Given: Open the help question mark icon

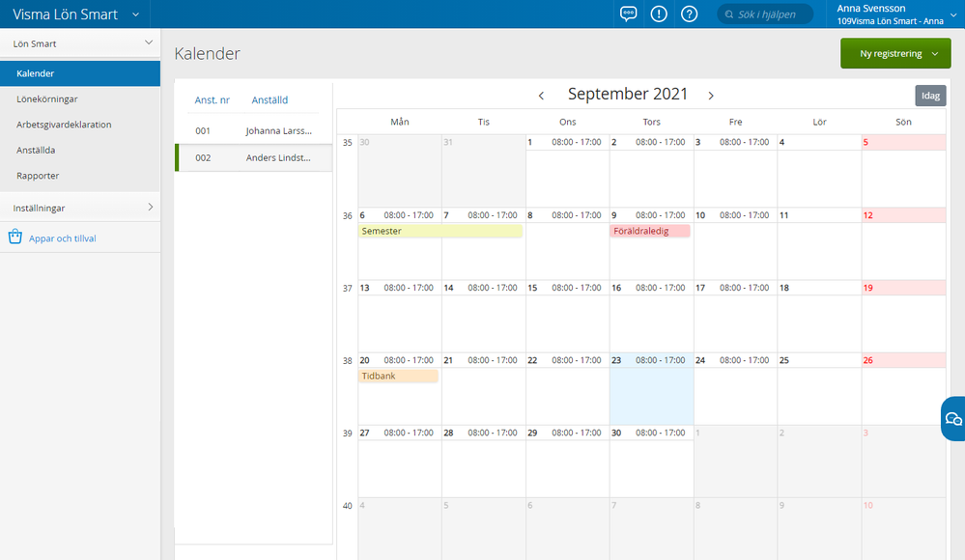Looking at the screenshot, I should tap(689, 14).
